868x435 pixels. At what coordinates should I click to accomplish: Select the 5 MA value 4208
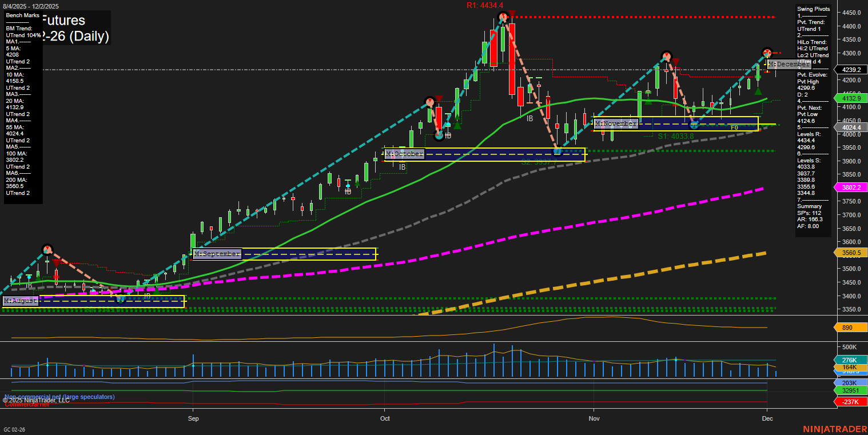(13, 55)
